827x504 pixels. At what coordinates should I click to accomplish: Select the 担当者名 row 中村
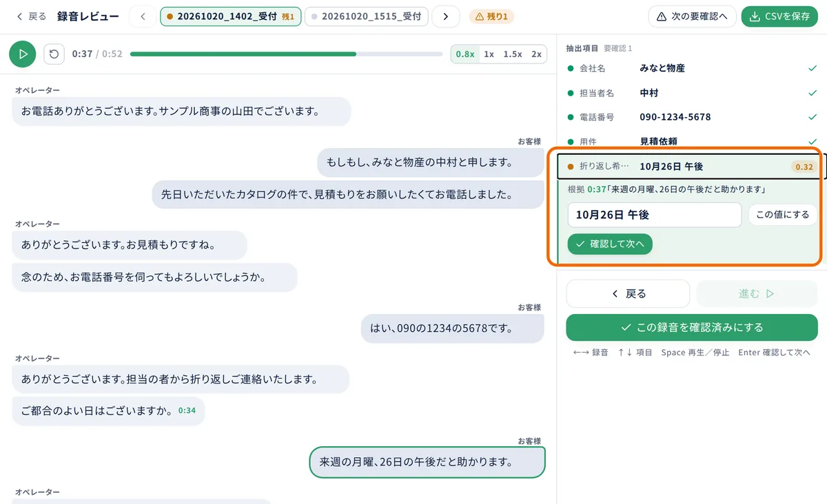click(x=692, y=92)
